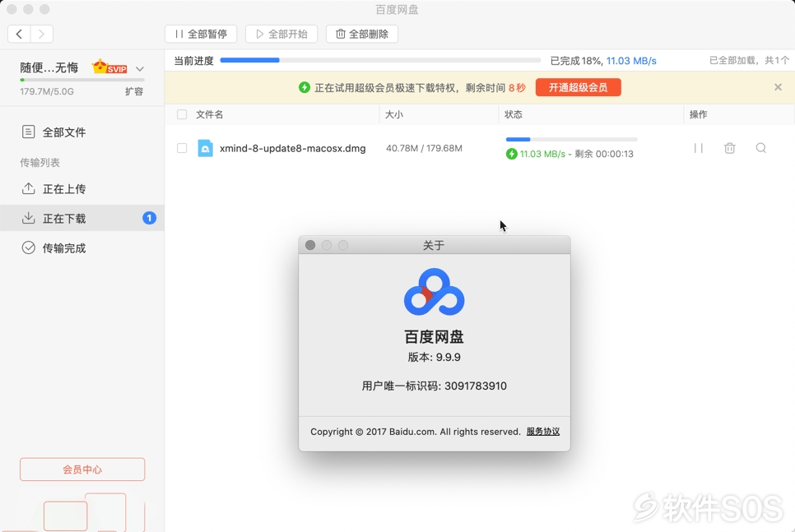Delete the xmind download via trash icon
Viewport: 795px width, 532px height.
[x=730, y=148]
